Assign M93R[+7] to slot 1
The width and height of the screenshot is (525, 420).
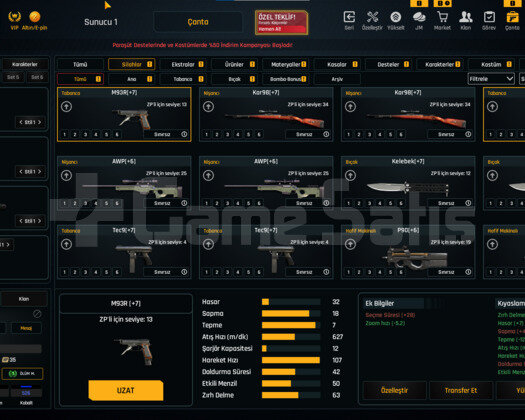[65, 135]
